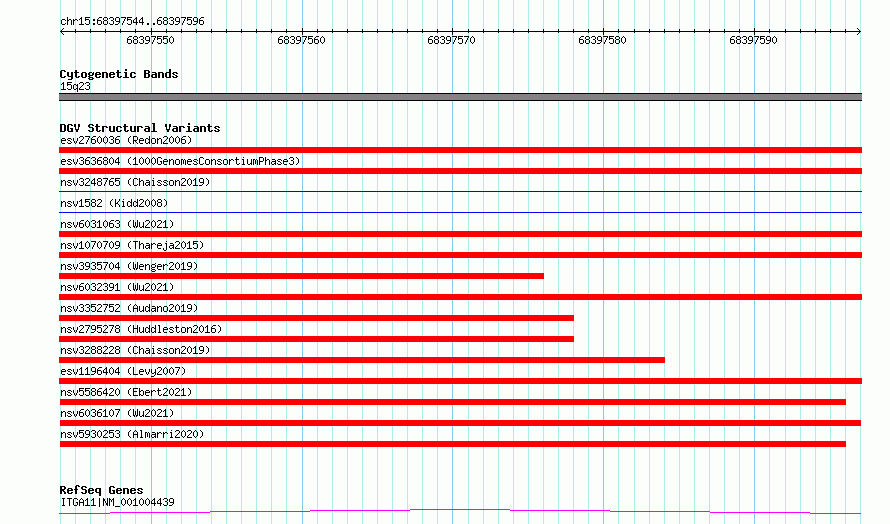Select variant nsv3288228 (Chaisson2019) label
This screenshot has height=524, width=890.
click(135, 350)
